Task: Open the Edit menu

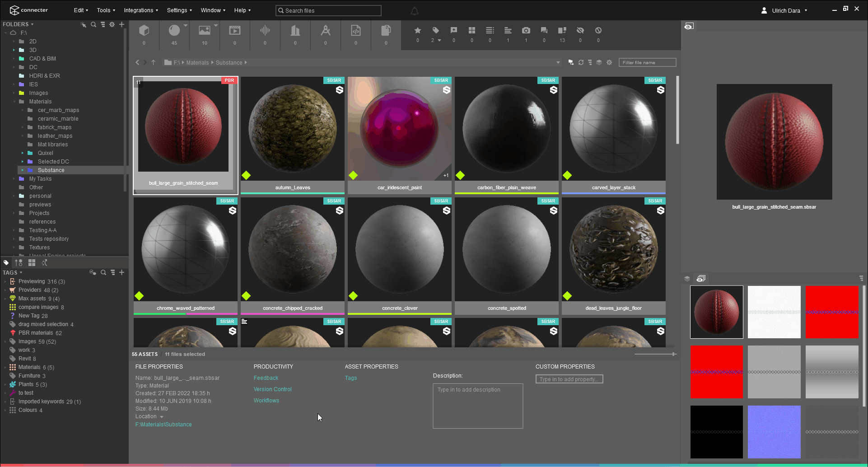Action: (81, 10)
